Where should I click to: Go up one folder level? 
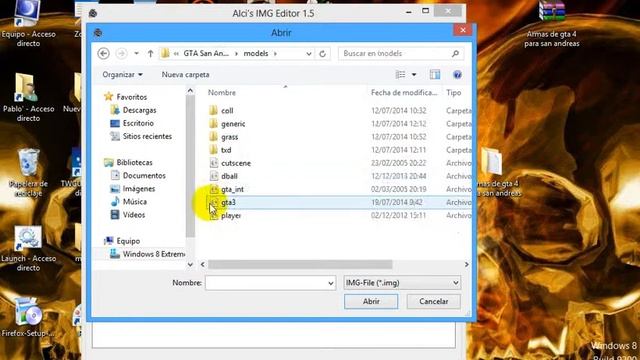150,53
